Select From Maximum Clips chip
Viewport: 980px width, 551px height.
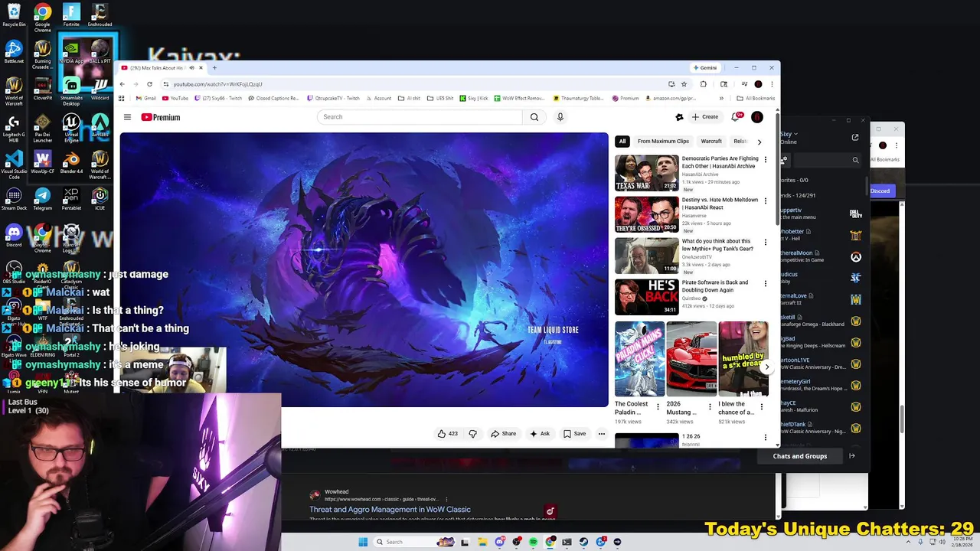[663, 142]
